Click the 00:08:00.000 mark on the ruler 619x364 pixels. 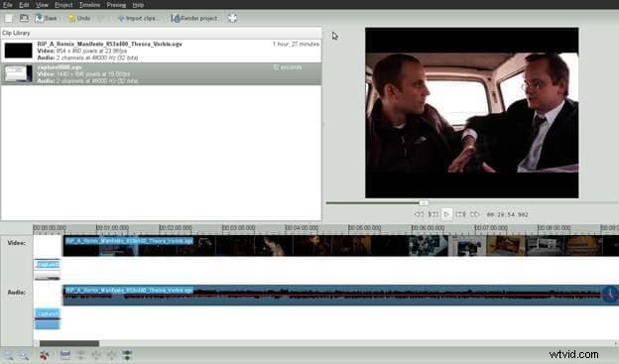pyautogui.click(x=554, y=228)
